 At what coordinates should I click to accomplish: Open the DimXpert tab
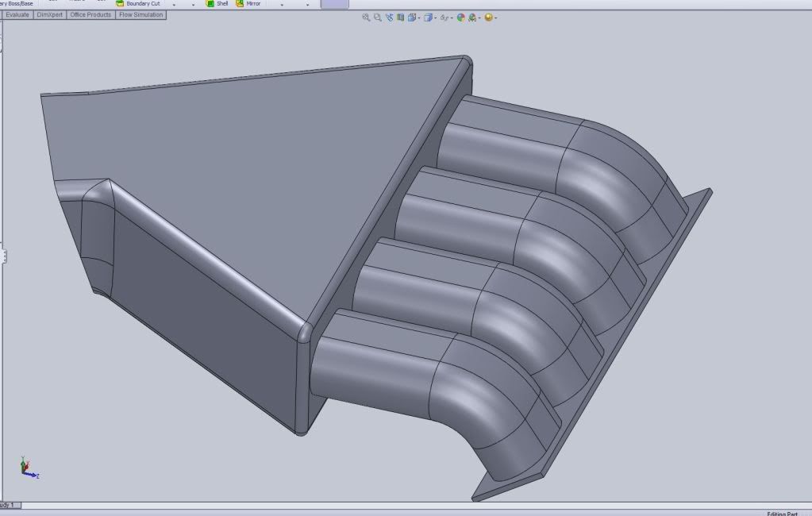click(49, 15)
